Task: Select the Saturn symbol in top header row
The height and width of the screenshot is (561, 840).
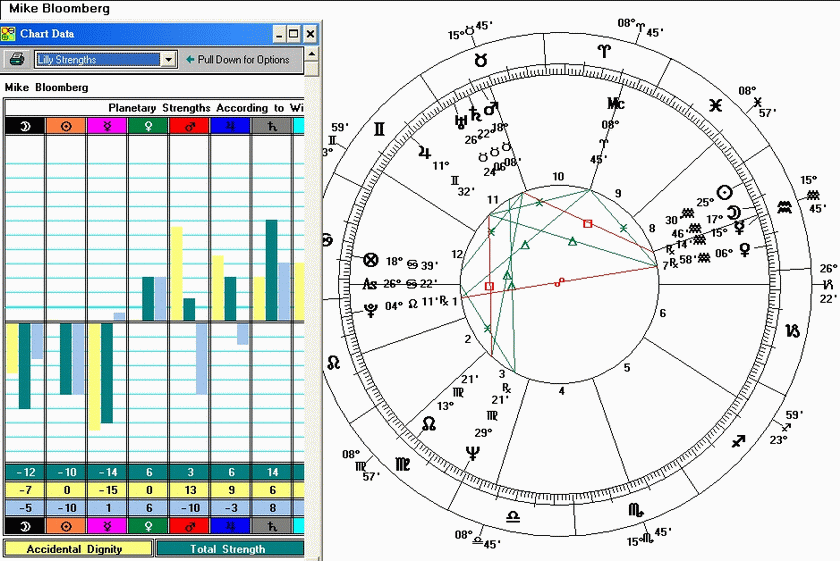Action: point(271,126)
